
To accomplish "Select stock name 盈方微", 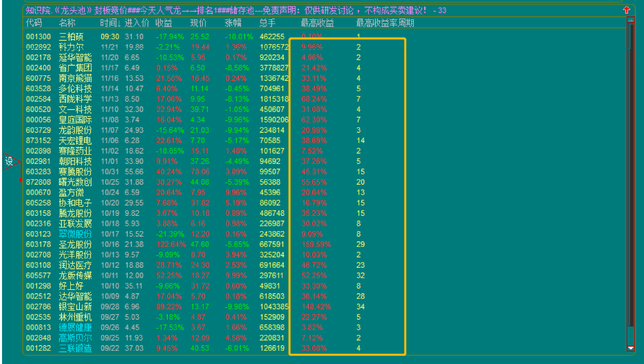I will click(71, 192).
